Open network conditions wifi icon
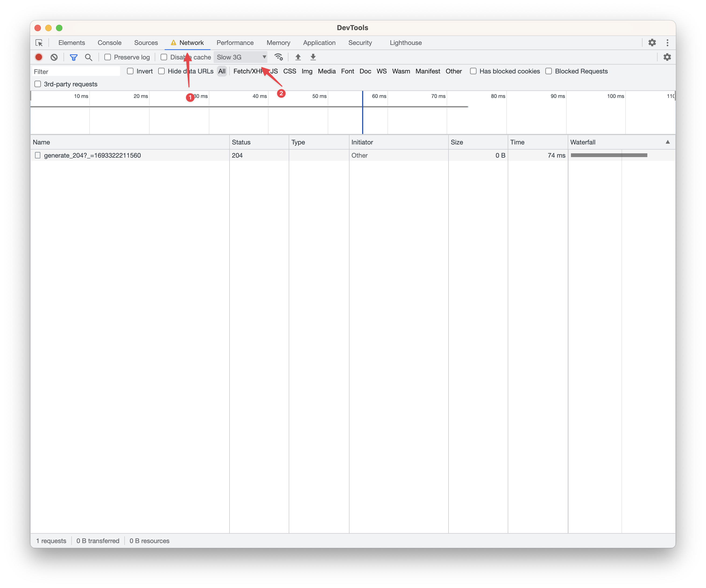The height and width of the screenshot is (588, 706). (278, 57)
